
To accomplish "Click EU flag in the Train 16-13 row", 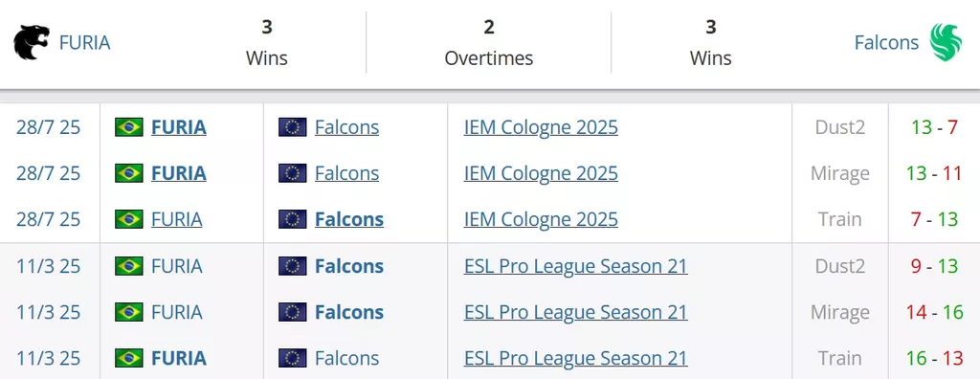I will tap(293, 358).
